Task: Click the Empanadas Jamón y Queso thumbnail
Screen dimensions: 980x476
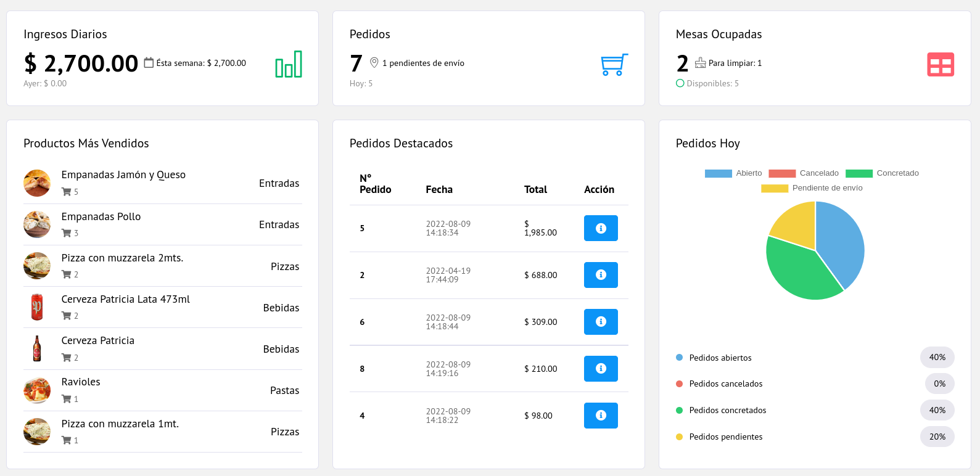Action: [x=37, y=183]
